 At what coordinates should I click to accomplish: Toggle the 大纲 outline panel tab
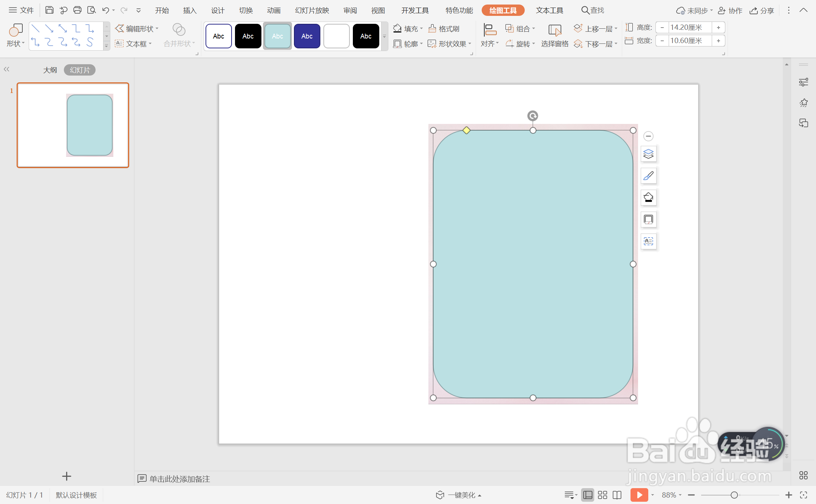click(x=50, y=70)
